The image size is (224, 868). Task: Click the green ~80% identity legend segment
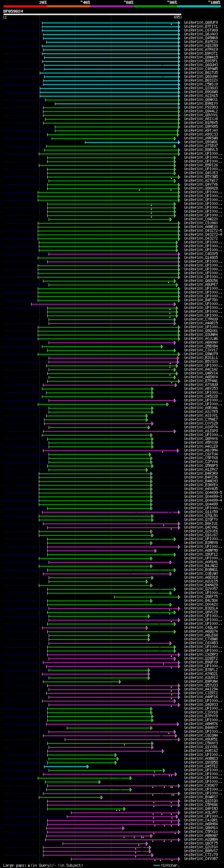(x=155, y=6)
